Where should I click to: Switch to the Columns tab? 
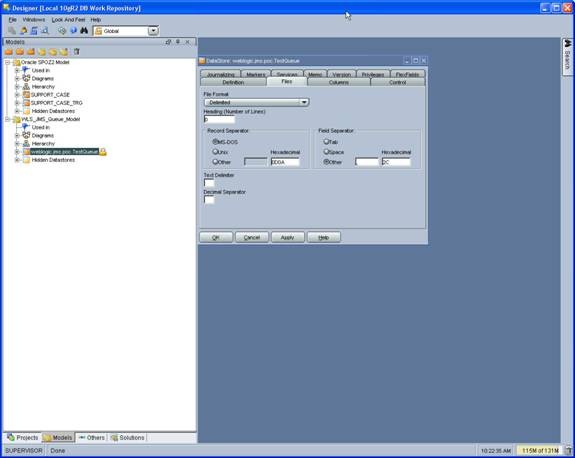(338, 82)
